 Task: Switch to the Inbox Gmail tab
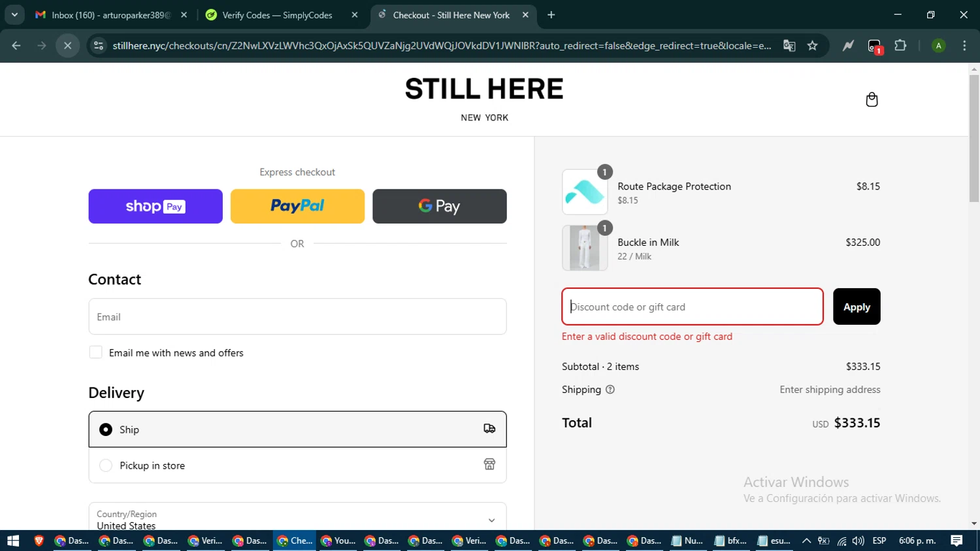(x=111, y=14)
